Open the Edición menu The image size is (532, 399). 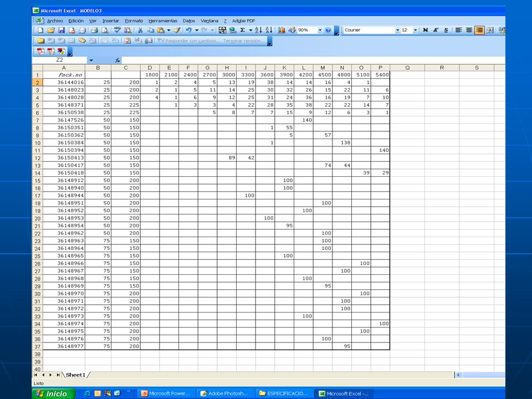click(x=76, y=21)
